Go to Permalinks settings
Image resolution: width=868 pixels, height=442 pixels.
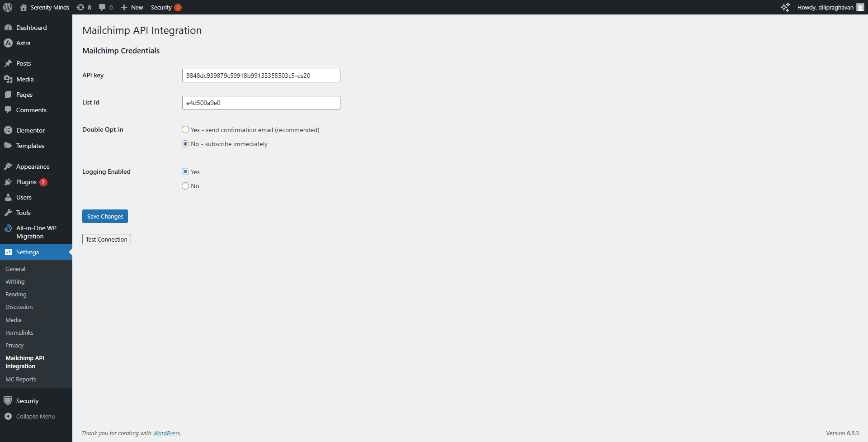(x=19, y=333)
